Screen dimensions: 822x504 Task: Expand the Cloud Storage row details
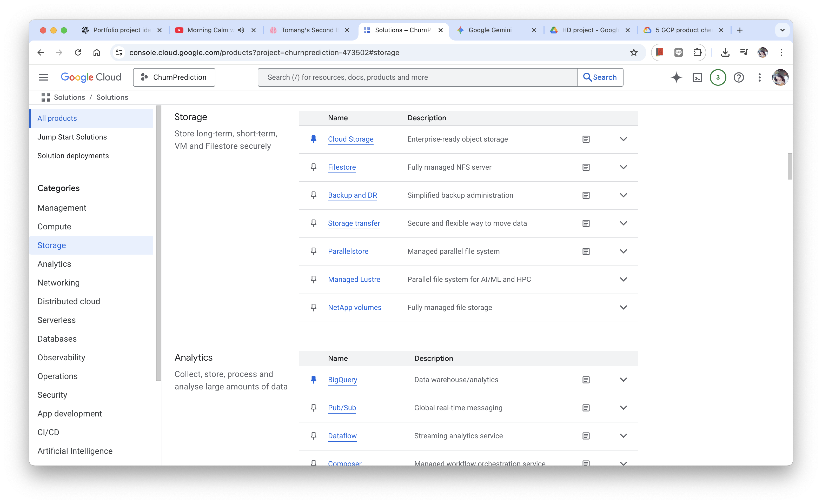[x=623, y=139]
